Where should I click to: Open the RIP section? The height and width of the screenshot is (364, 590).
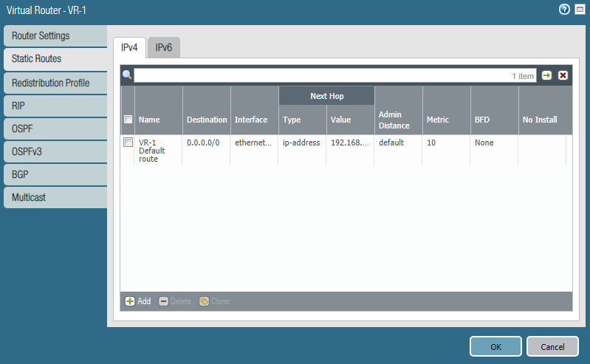click(55, 106)
